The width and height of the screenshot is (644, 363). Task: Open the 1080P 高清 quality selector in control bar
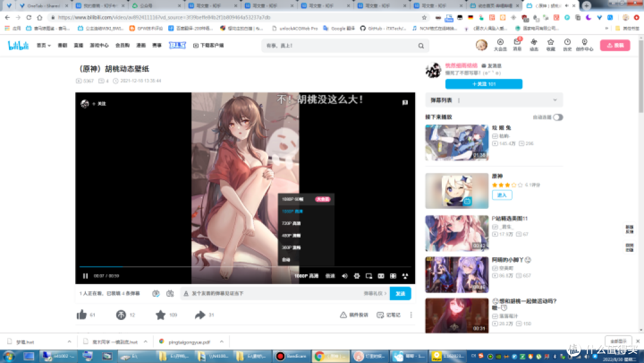click(x=306, y=276)
